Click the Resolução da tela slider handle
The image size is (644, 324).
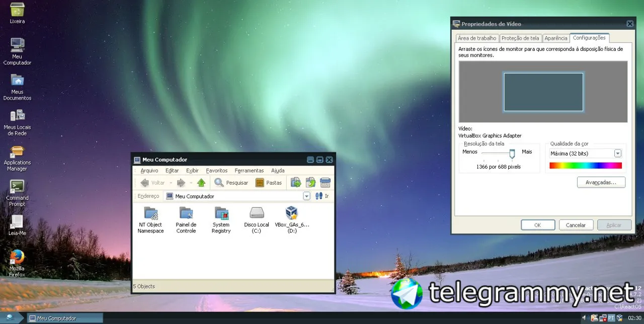point(512,153)
